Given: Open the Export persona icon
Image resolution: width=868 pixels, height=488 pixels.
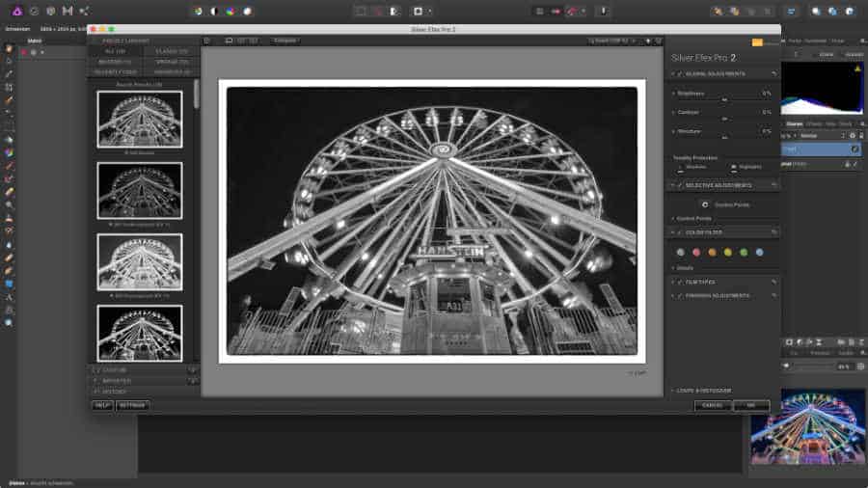Looking at the screenshot, I should tap(84, 11).
